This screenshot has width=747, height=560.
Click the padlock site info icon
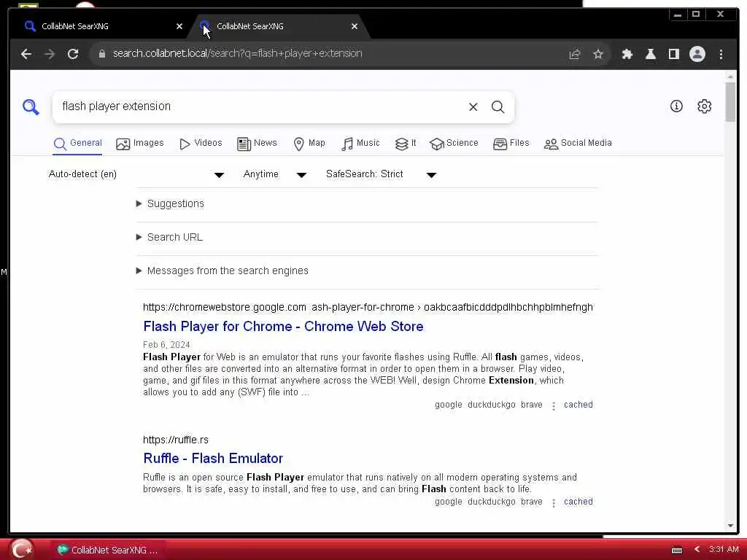101,54
